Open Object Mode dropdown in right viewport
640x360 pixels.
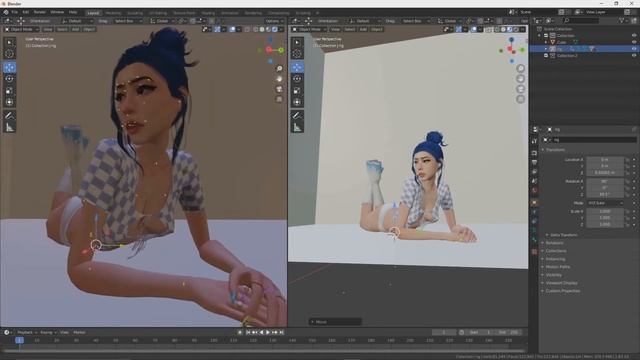coord(309,29)
